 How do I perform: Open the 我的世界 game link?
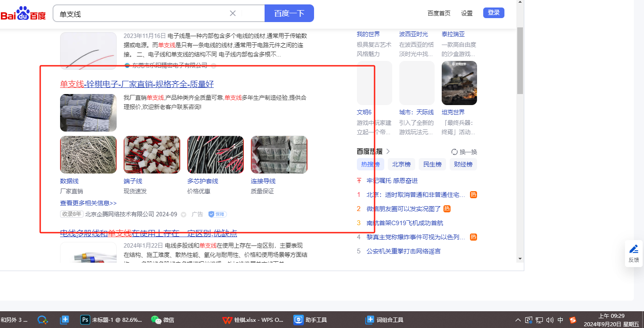click(368, 34)
